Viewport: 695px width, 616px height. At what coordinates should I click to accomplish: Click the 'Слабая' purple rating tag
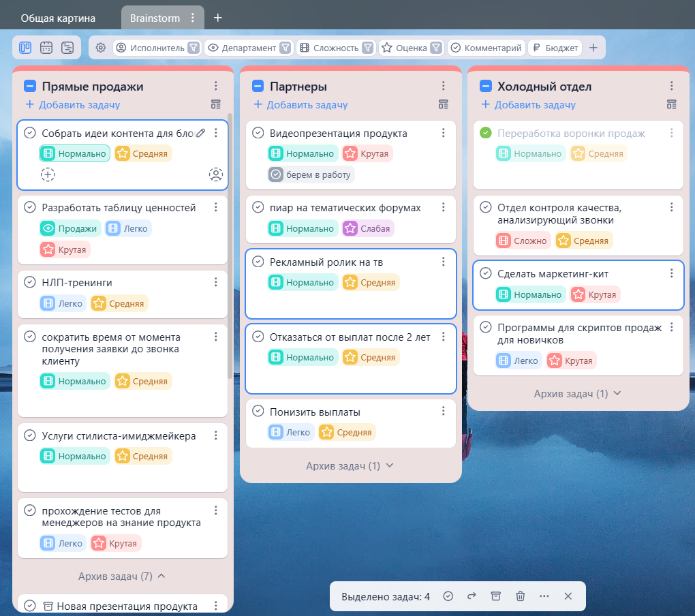[368, 229]
